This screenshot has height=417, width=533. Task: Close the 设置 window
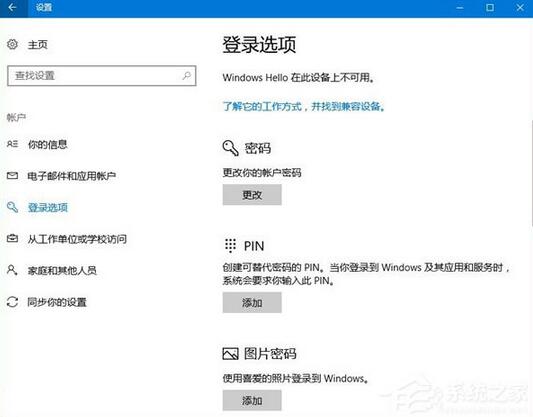(520, 7)
